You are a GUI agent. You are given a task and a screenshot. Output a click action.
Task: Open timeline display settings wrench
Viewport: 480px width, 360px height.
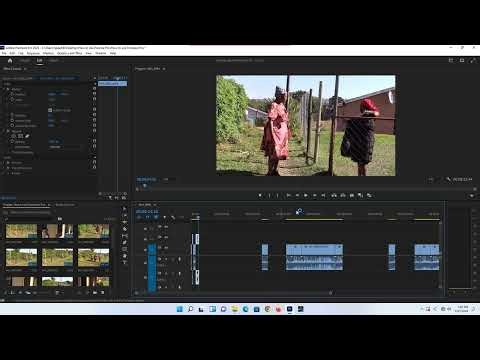pos(173,217)
